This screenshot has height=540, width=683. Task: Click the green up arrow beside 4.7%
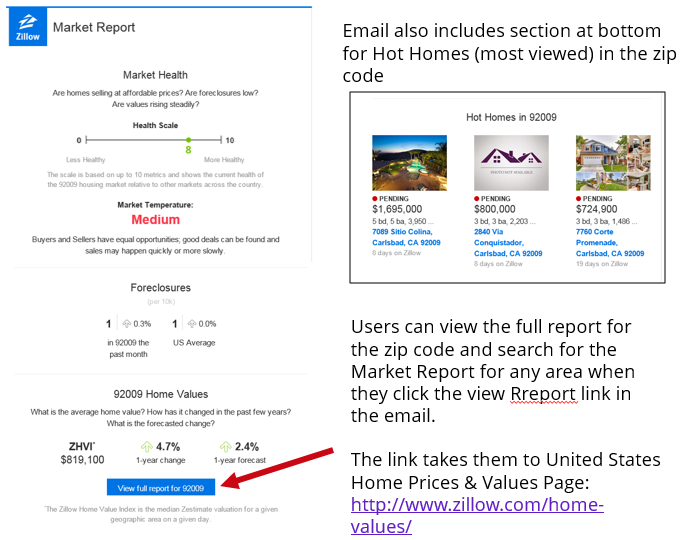point(147,446)
